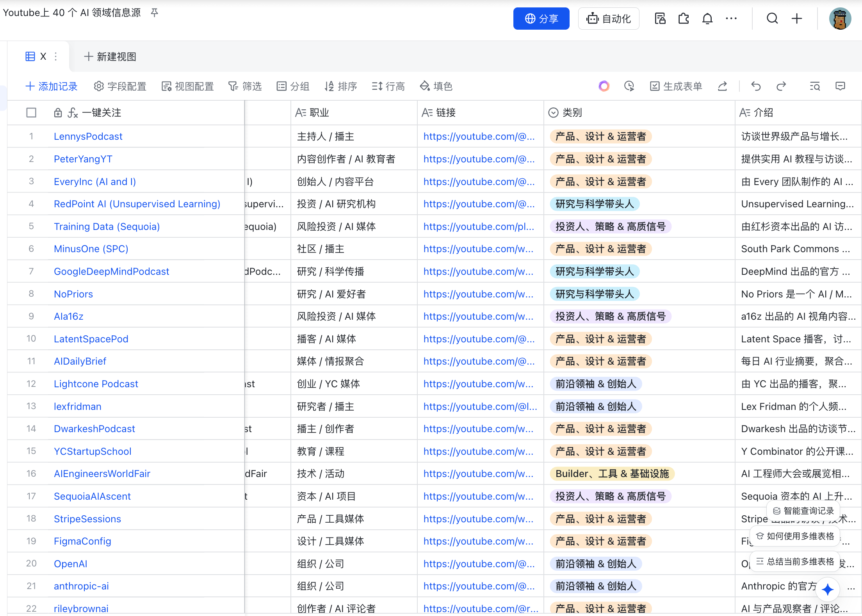
Task: Open the X view options menu
Action: (56, 57)
